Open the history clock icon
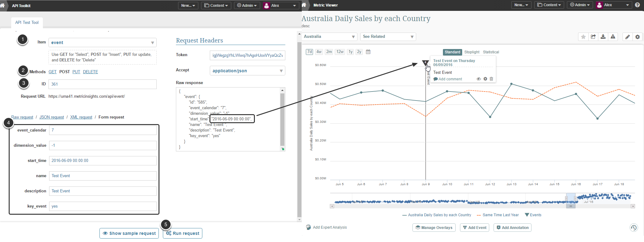The width and height of the screenshot is (644, 242). tap(634, 228)
